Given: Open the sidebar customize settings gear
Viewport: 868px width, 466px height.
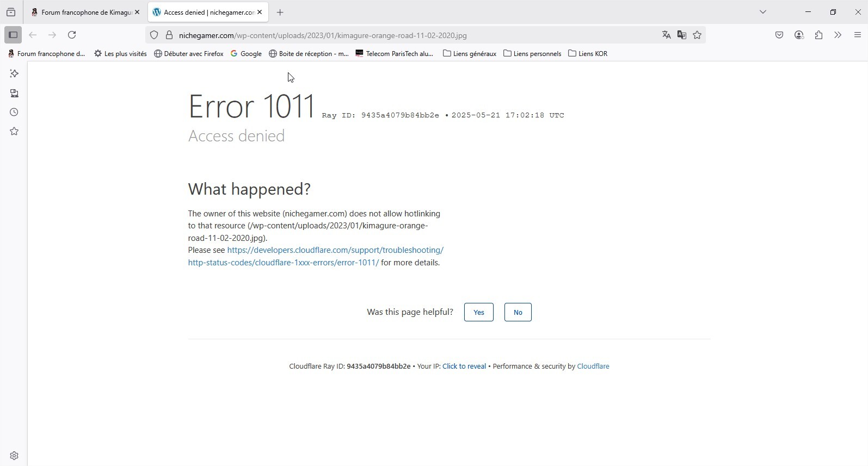Looking at the screenshot, I should tap(14, 456).
